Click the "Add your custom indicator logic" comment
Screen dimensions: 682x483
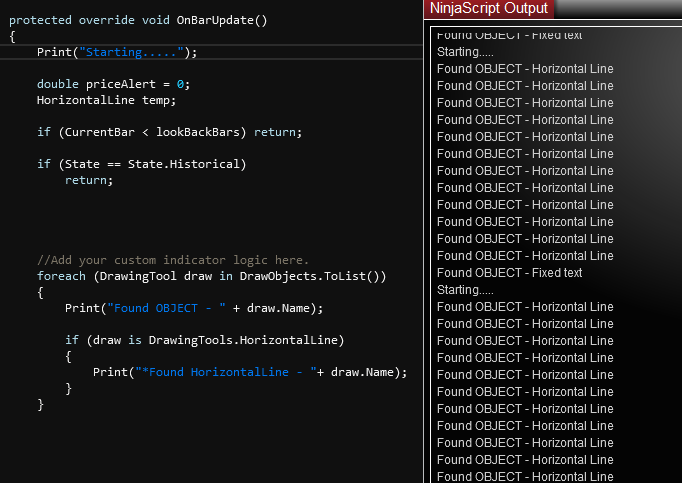click(173, 260)
